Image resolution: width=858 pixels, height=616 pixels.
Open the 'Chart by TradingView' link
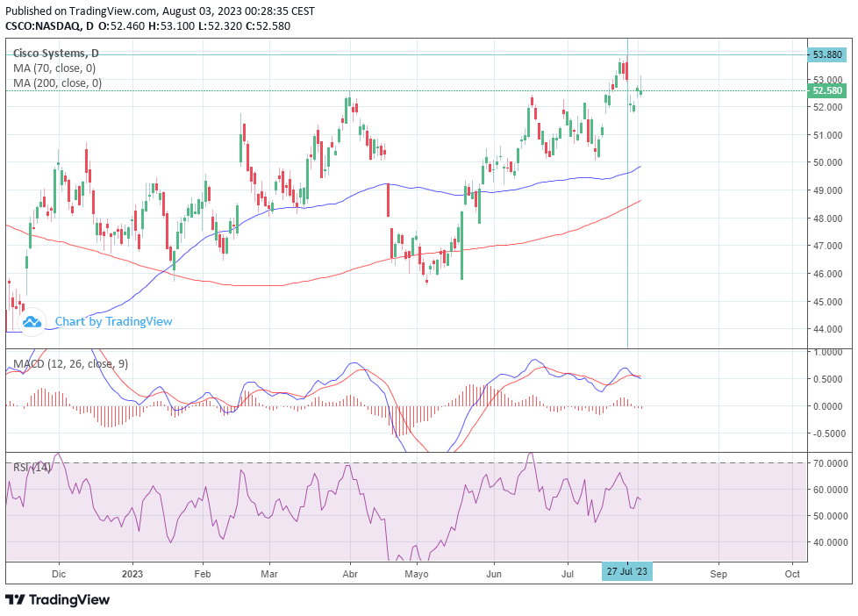[x=113, y=321]
